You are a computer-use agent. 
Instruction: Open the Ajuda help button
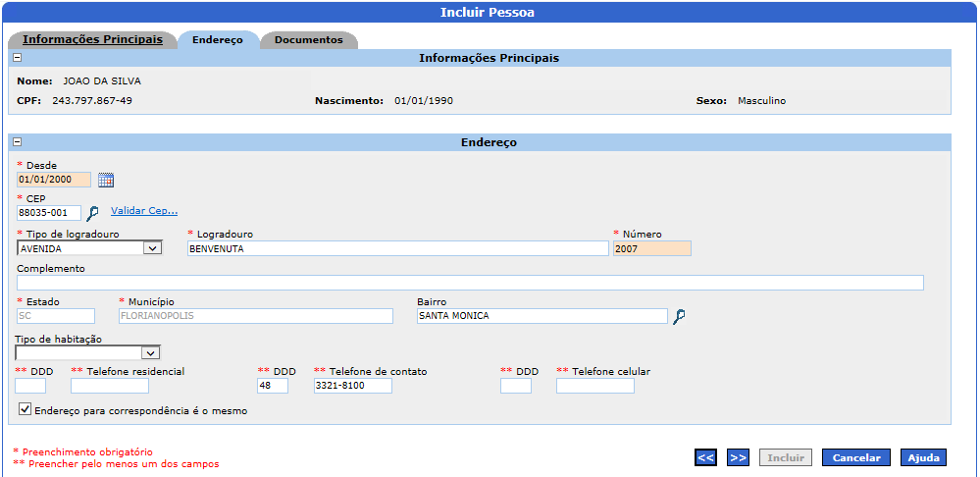(x=923, y=457)
